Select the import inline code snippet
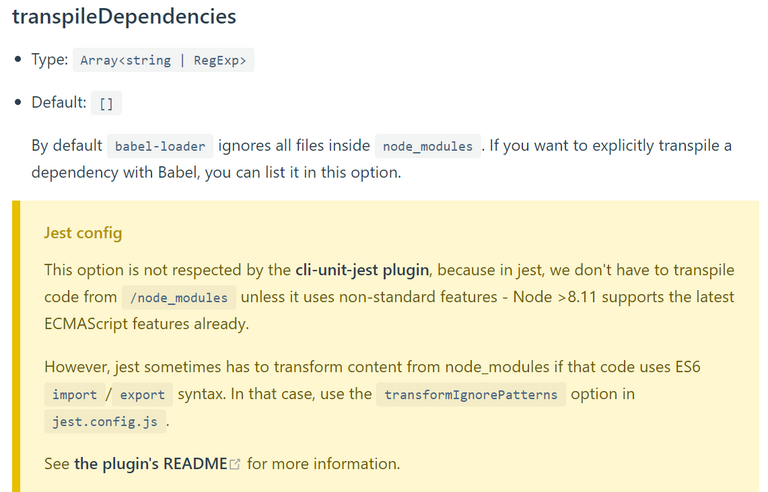This screenshot has width=768, height=492. coord(74,394)
